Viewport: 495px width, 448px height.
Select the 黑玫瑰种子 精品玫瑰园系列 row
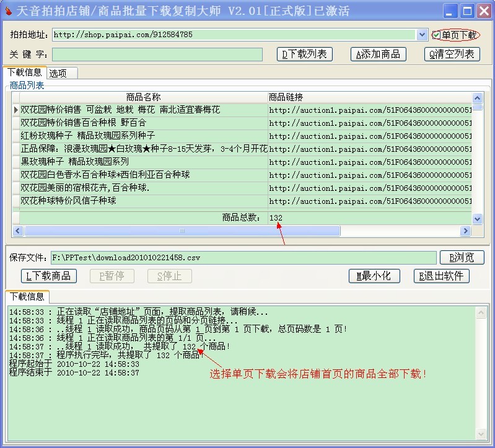click(x=142, y=162)
